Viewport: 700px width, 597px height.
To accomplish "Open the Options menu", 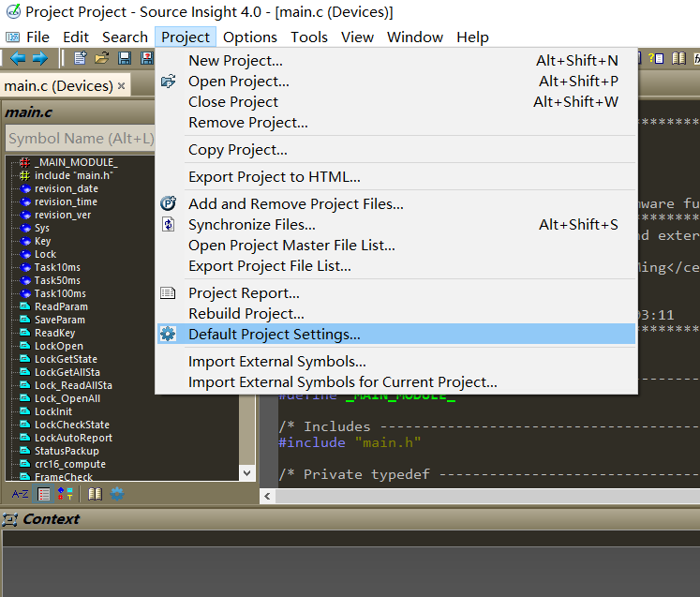I will (x=250, y=37).
